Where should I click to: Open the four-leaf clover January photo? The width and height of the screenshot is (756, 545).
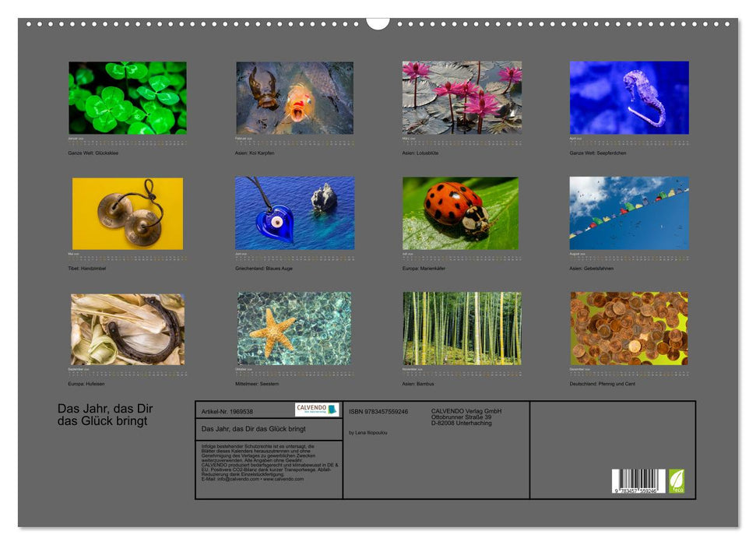pyautogui.click(x=128, y=98)
